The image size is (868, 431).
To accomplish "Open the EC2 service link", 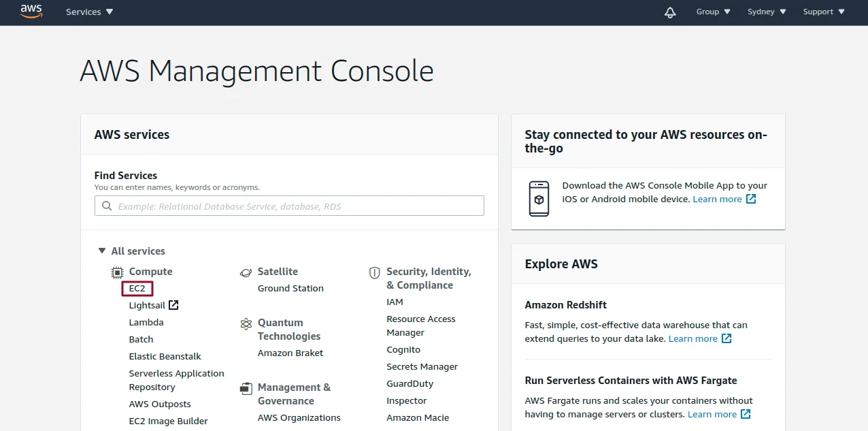I will click(137, 289).
